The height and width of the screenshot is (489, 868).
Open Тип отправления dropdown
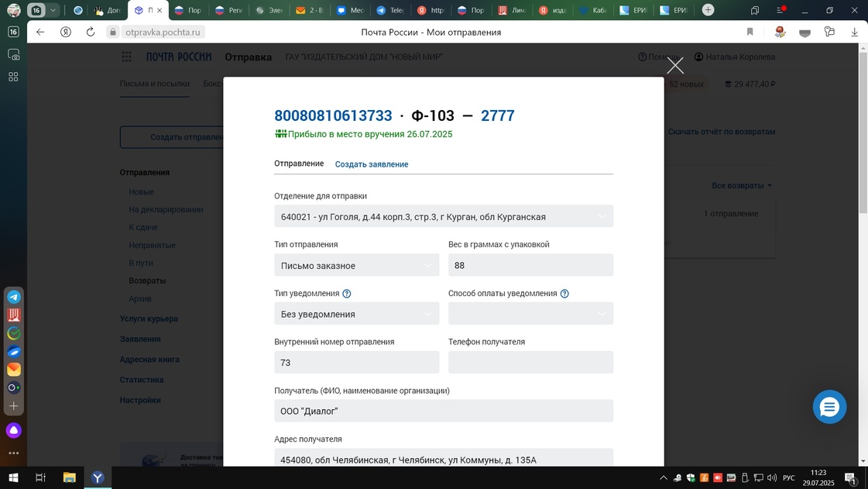point(356,265)
